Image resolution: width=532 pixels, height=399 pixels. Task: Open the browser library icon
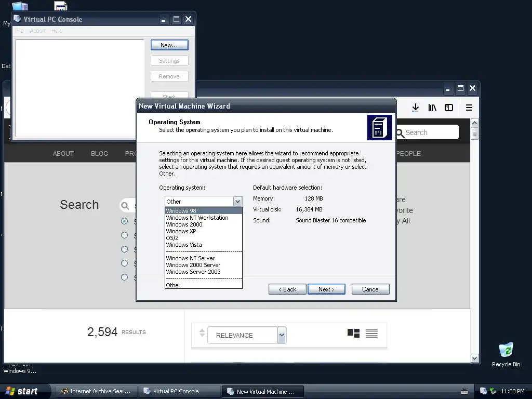(432, 108)
